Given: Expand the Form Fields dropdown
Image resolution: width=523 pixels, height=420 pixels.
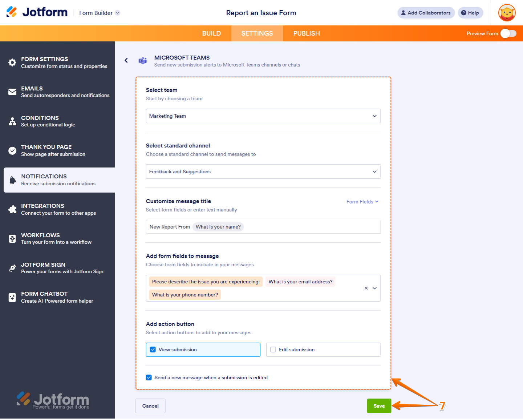Looking at the screenshot, I should tap(362, 202).
